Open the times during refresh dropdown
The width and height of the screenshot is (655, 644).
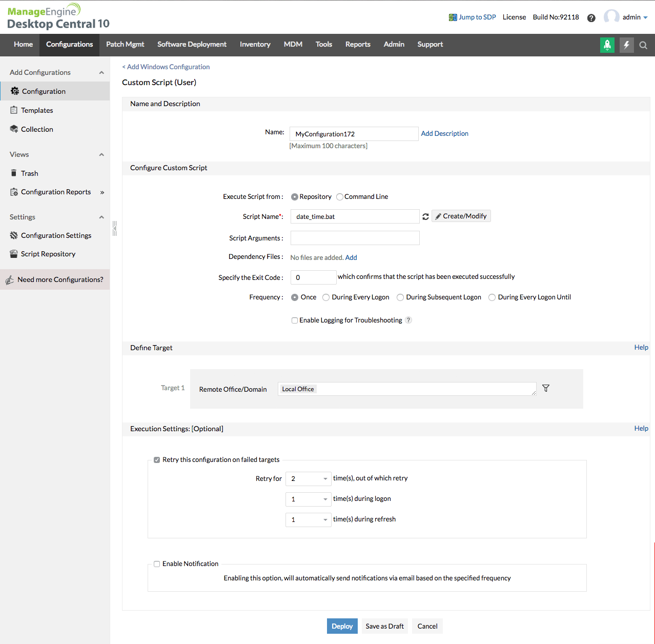tap(309, 519)
